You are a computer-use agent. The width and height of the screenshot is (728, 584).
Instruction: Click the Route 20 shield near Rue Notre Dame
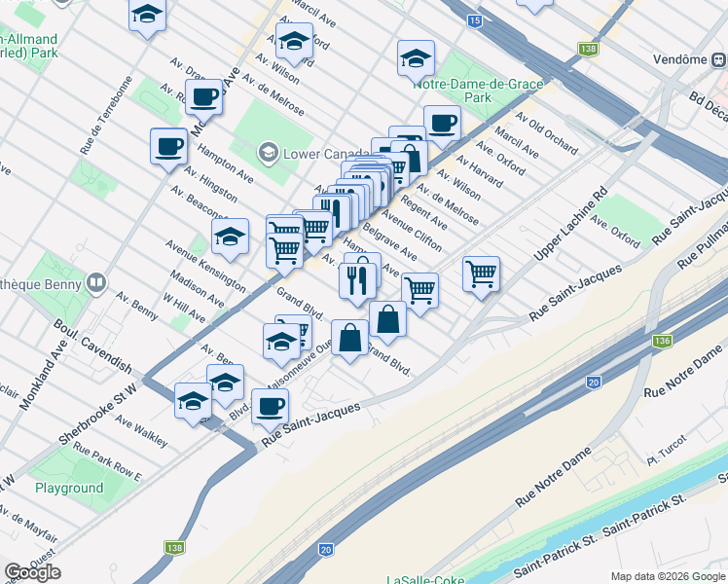pos(594,383)
